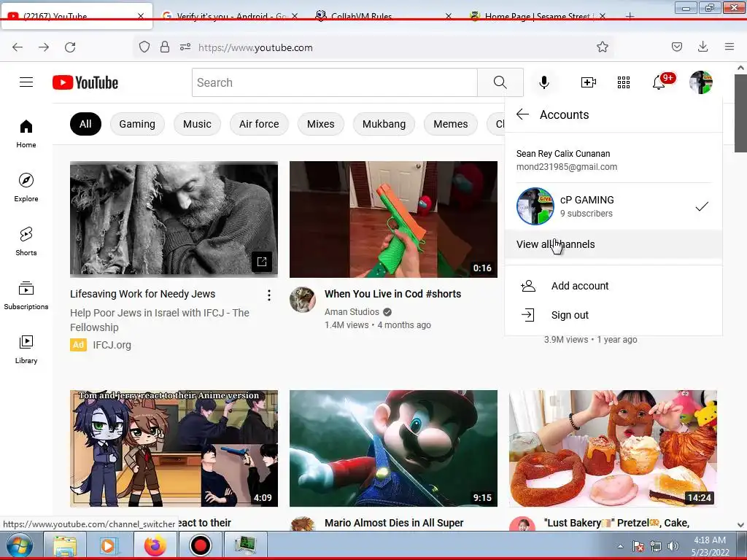Open a new browser tab with plus

630,16
